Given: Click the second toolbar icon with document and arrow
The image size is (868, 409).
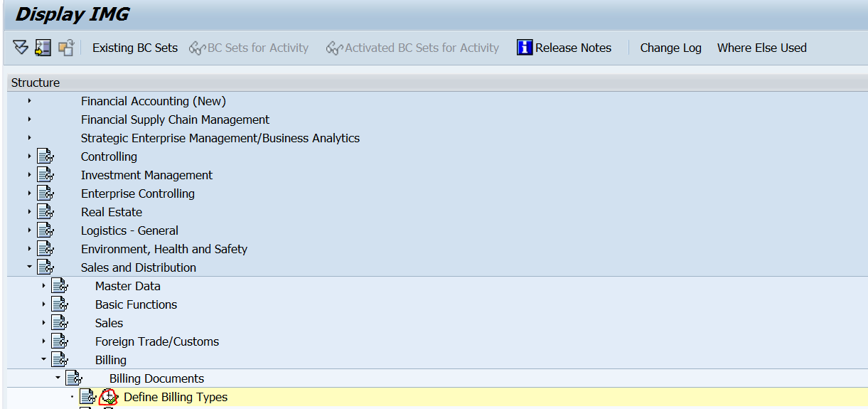Looking at the screenshot, I should click(43, 48).
